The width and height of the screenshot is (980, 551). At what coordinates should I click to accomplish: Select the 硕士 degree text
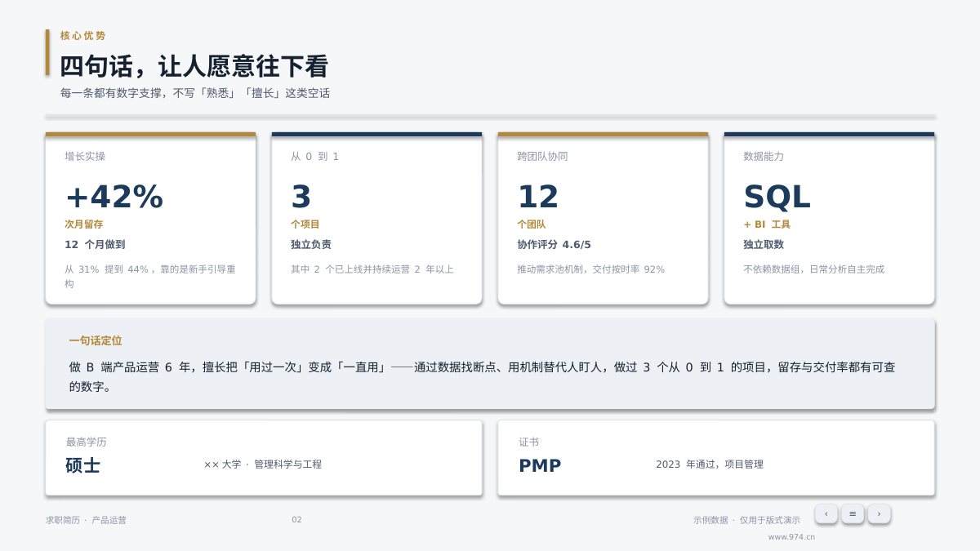83,465
